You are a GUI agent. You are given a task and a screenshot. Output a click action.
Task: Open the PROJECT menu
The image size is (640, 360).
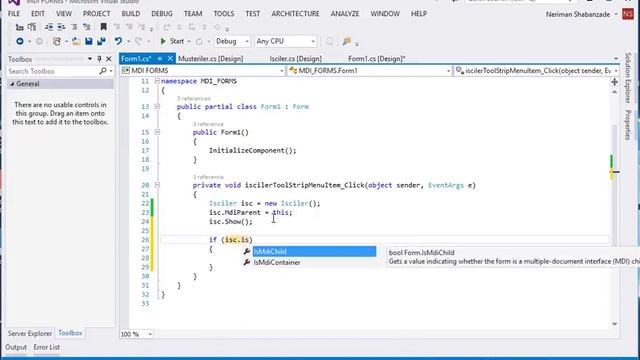tap(97, 14)
